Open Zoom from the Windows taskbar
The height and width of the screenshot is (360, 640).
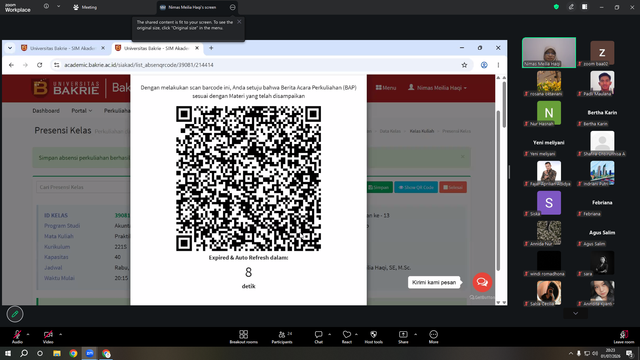pos(90,353)
